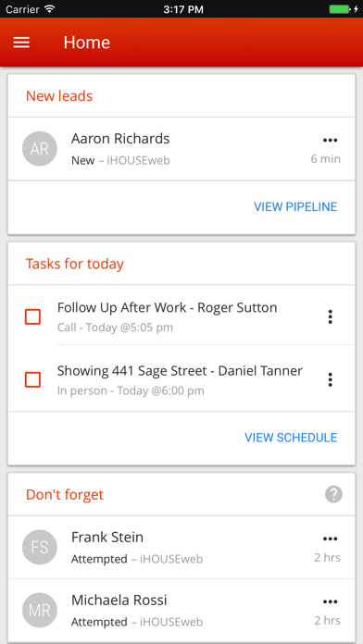Click the VIEW SCHEDULE link

coord(291,438)
